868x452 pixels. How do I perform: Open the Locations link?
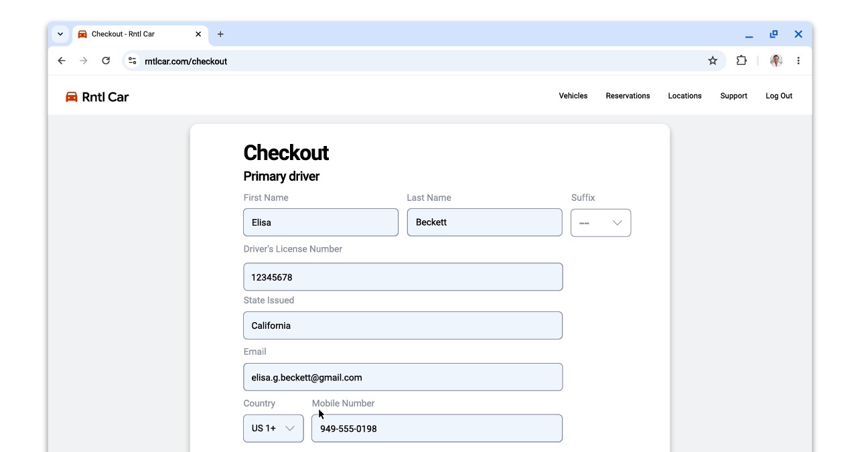coord(684,96)
